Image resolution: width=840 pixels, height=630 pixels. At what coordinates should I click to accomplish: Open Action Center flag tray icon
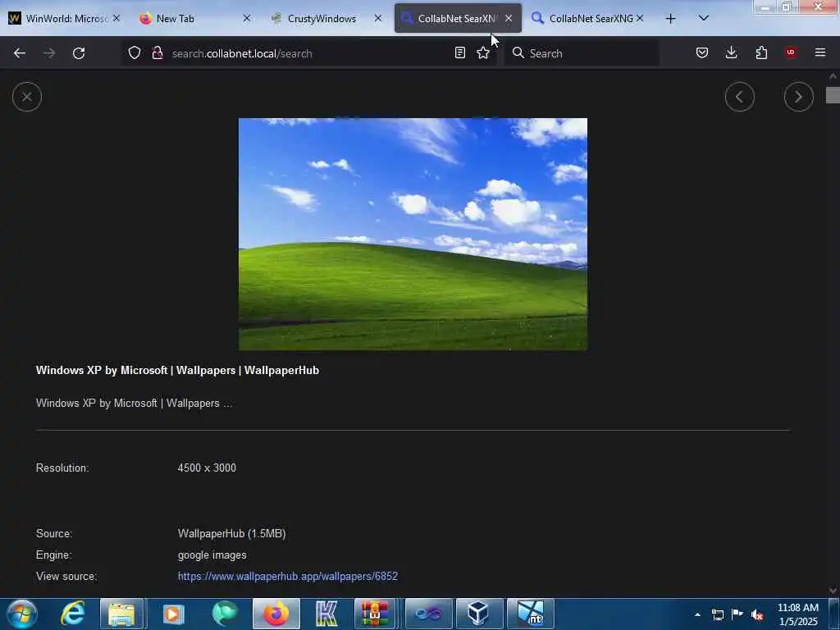click(737, 614)
